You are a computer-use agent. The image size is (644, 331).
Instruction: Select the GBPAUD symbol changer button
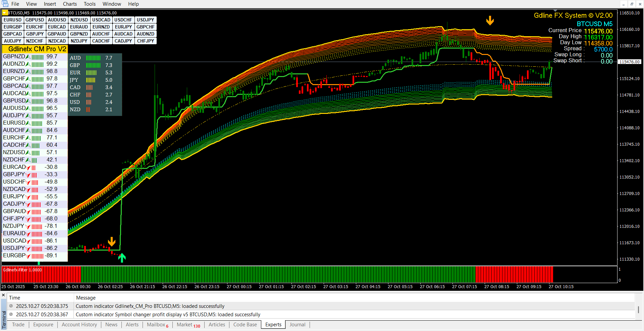click(x=57, y=34)
